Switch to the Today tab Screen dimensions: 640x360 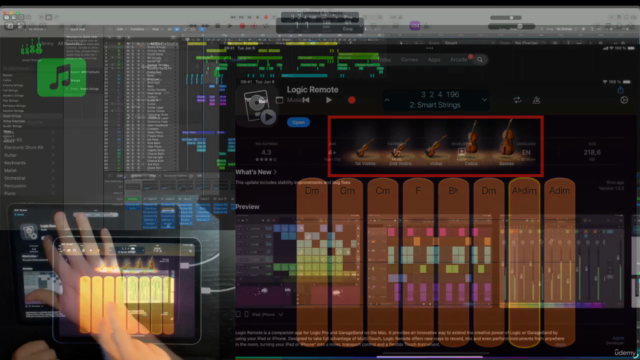pos(384,60)
